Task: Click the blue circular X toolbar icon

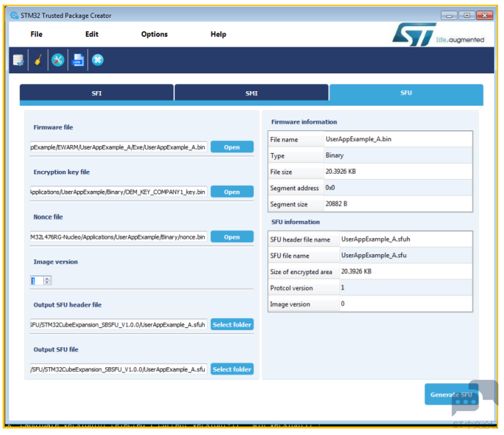Action: click(98, 60)
